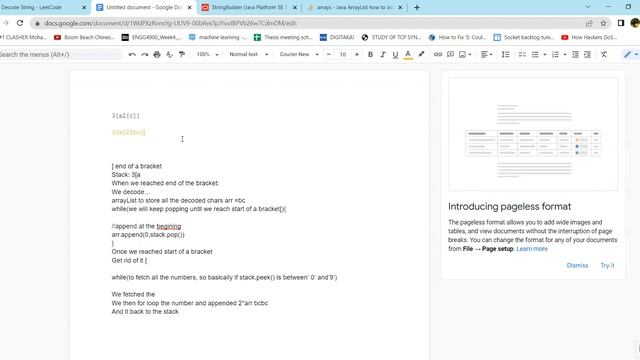Open ENGG4900_Week4 bookmark
Screen dimensions: 640x360
click(152, 37)
